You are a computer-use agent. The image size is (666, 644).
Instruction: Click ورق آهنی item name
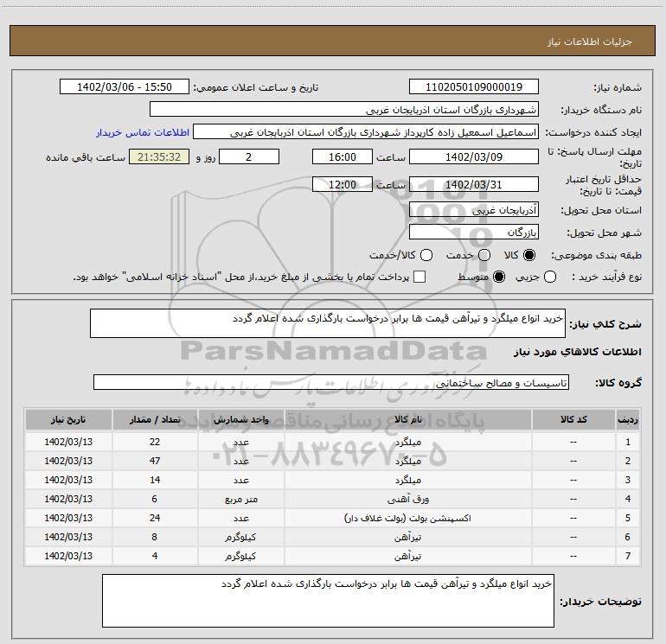point(408,500)
